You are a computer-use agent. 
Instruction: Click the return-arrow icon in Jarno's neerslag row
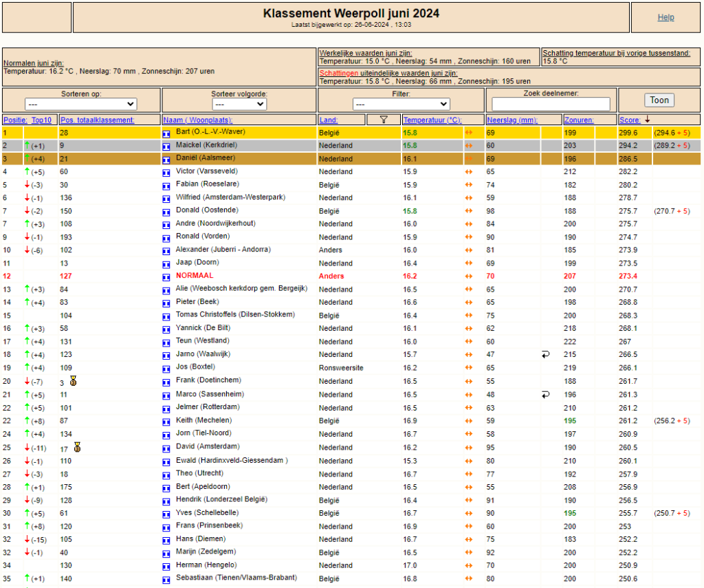(x=545, y=354)
